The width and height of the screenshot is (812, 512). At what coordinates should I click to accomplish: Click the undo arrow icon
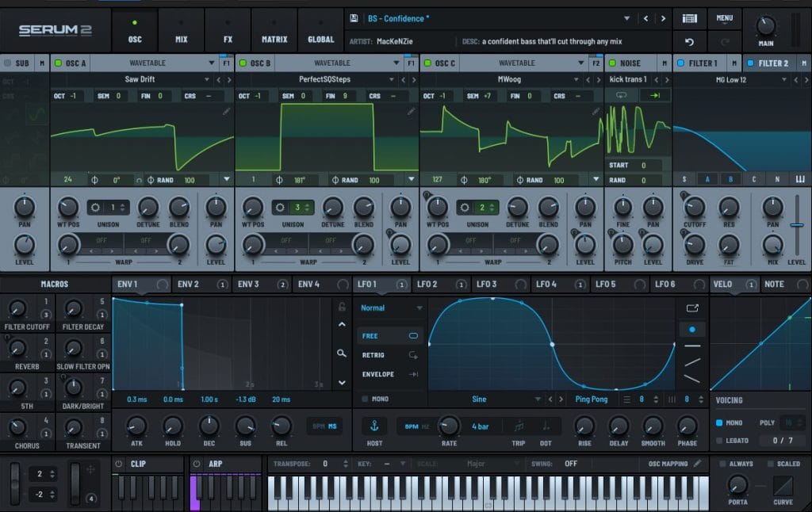coord(690,40)
